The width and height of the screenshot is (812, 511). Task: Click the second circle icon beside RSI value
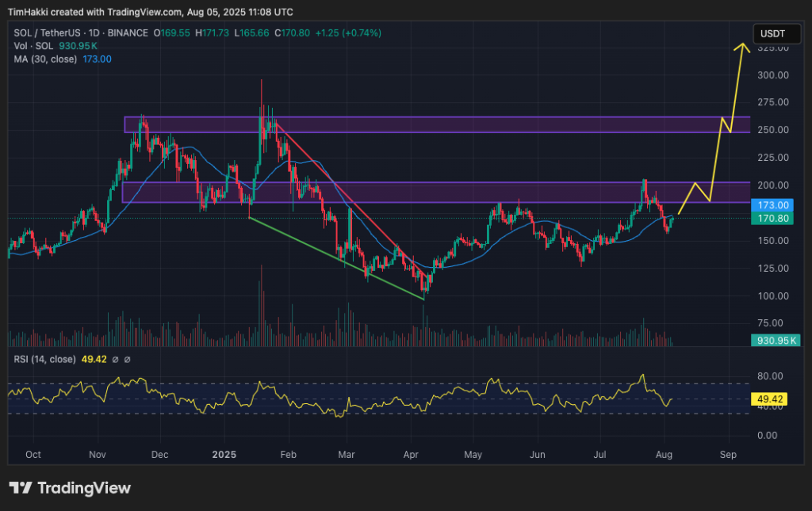click(127, 359)
